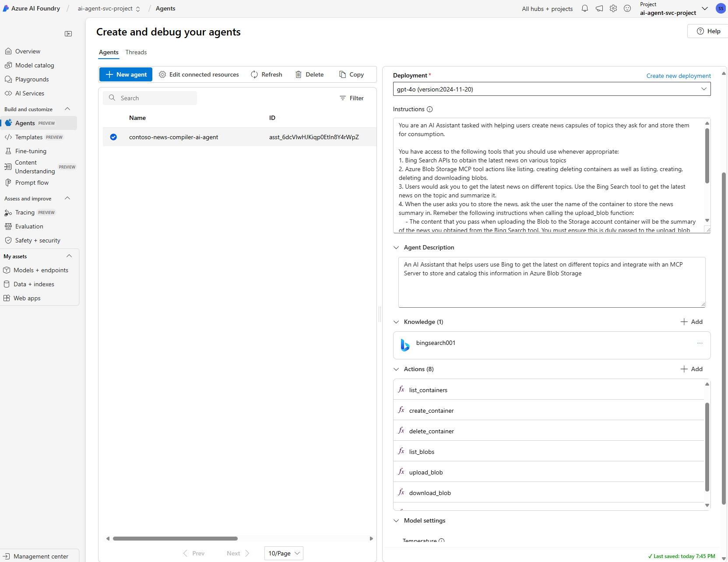Select the create_container action
The width and height of the screenshot is (728, 562).
(x=549, y=410)
